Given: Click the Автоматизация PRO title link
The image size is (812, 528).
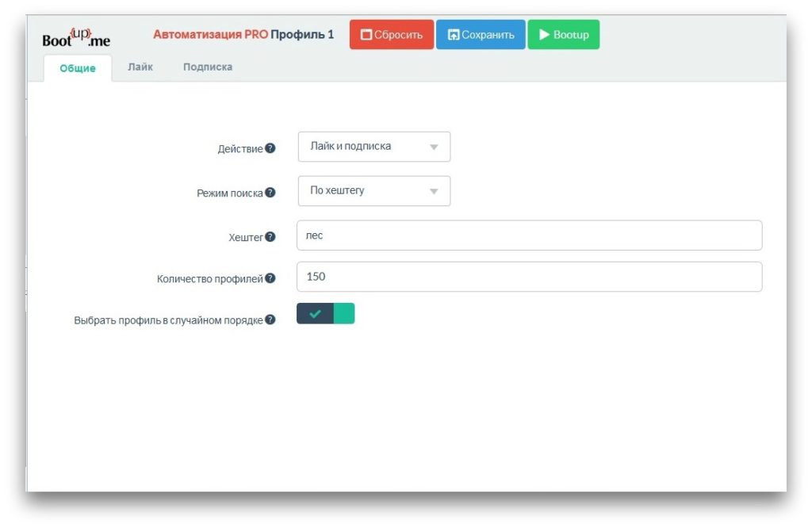Looking at the screenshot, I should point(211,35).
